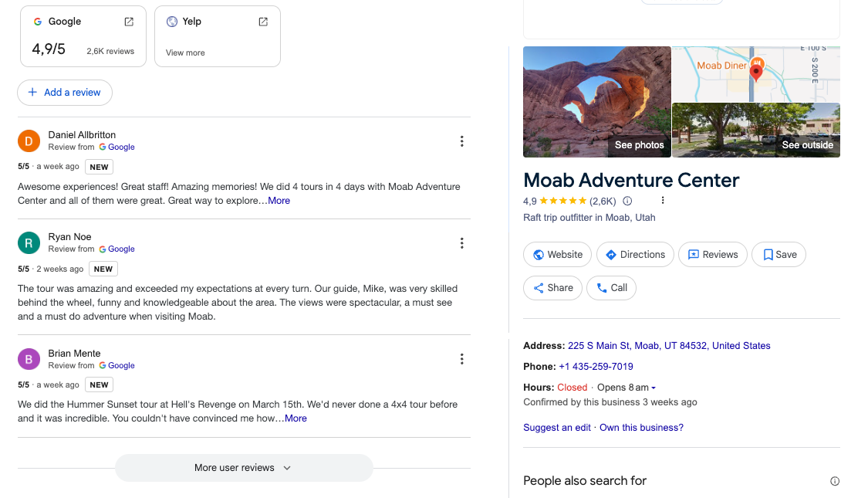
Task: Click the phone number +1 435-259-7019
Action: click(596, 367)
